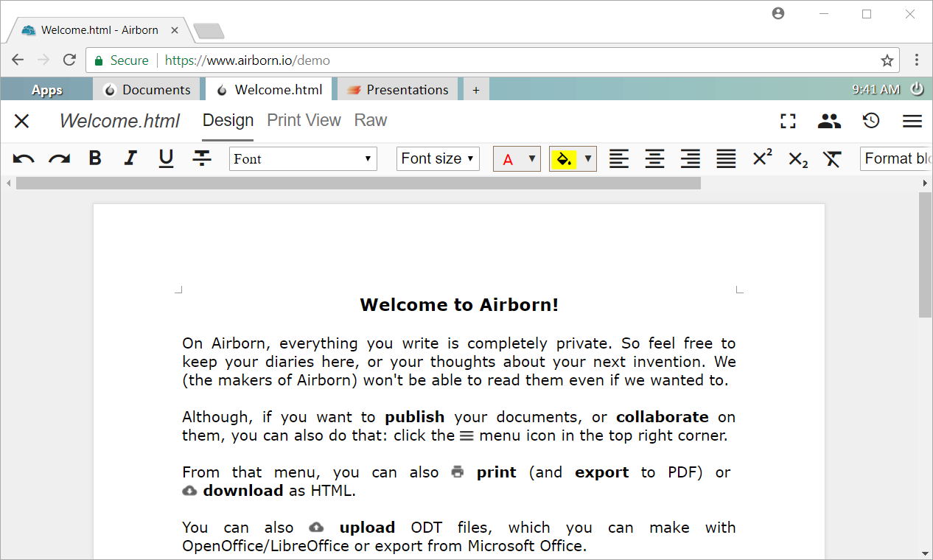The height and width of the screenshot is (560, 933).
Task: Enable justified text alignment
Action: coord(725,158)
